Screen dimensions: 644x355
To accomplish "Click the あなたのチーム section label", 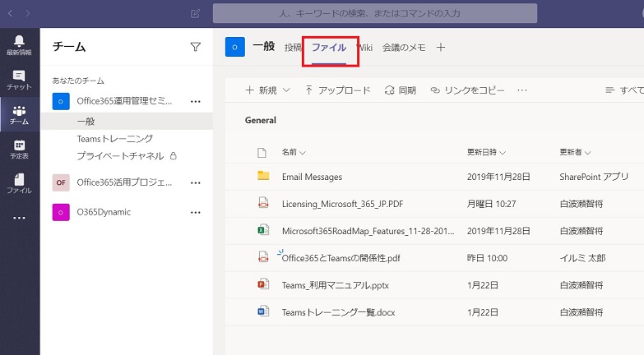I will (x=78, y=81).
